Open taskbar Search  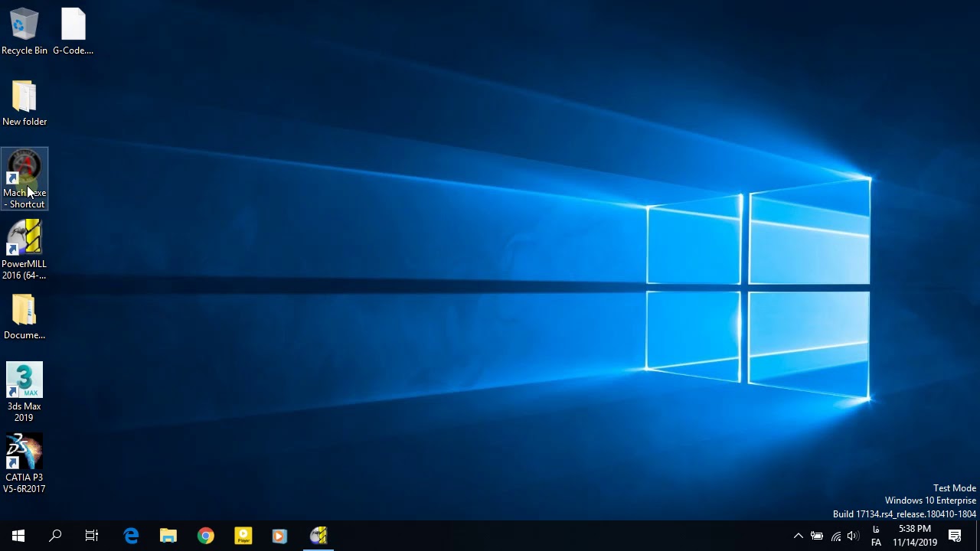[x=55, y=536]
